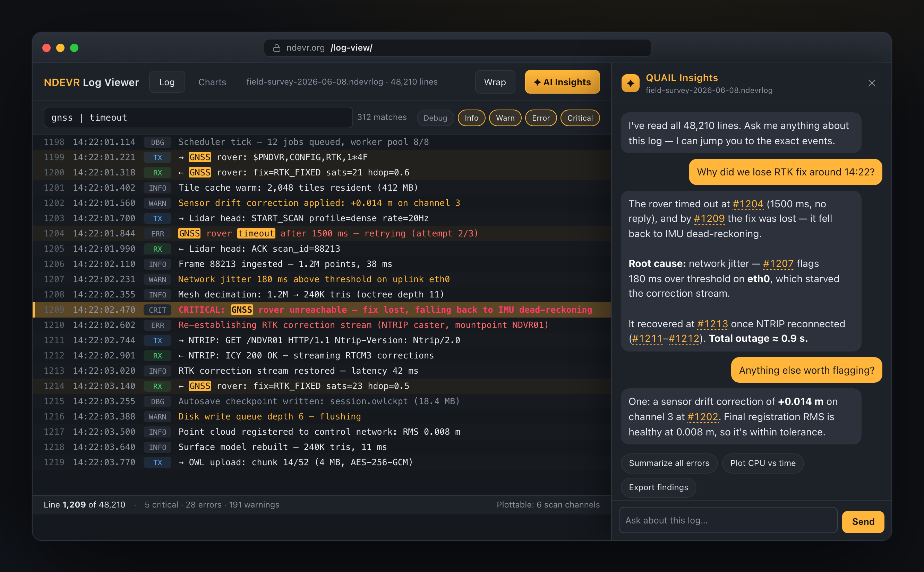Click the highlighted timeout match on line 1204

pos(256,234)
